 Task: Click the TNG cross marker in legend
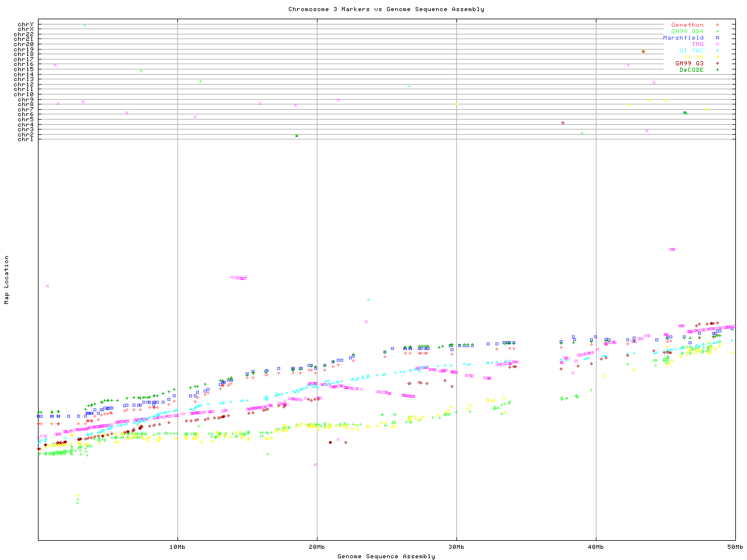(x=717, y=44)
